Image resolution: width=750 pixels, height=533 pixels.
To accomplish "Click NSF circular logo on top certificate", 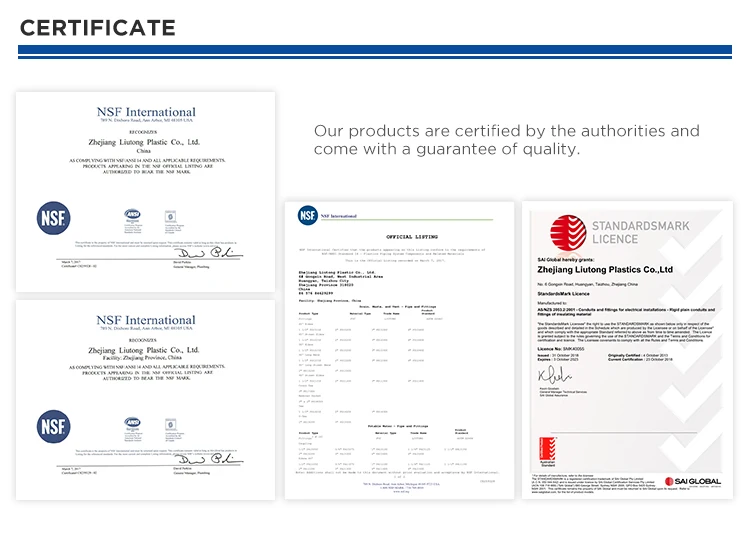I will (53, 218).
